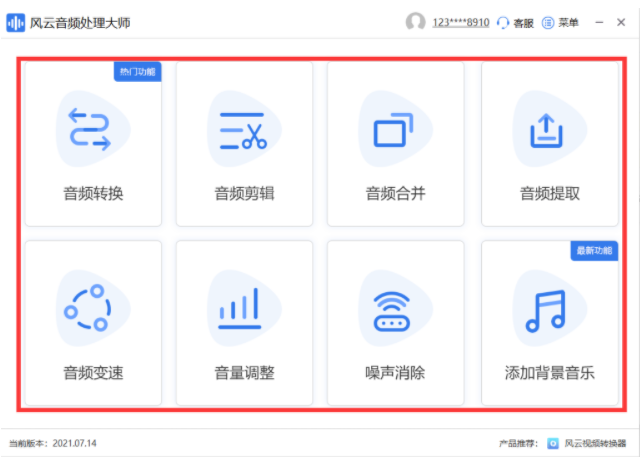Screen dimensions: 640x461
Task: Minimize the application window
Action: 599,22
